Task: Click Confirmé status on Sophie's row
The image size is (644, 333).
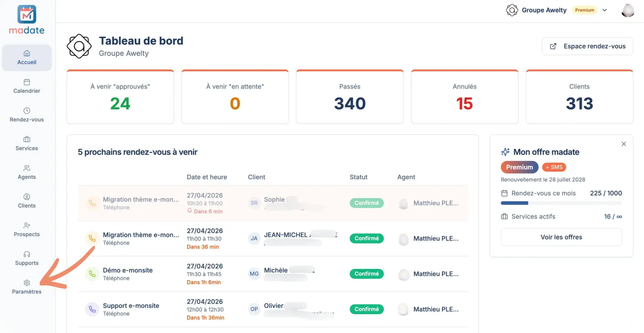Action: point(367,203)
